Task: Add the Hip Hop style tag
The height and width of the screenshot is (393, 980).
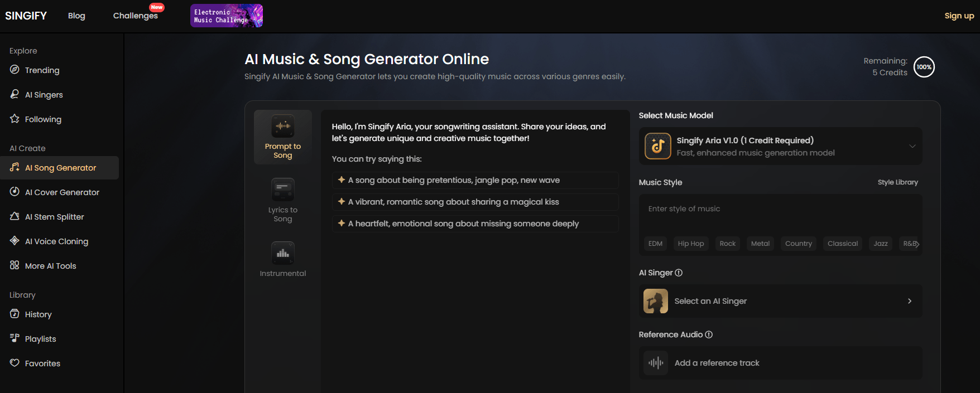Action: [x=691, y=244]
